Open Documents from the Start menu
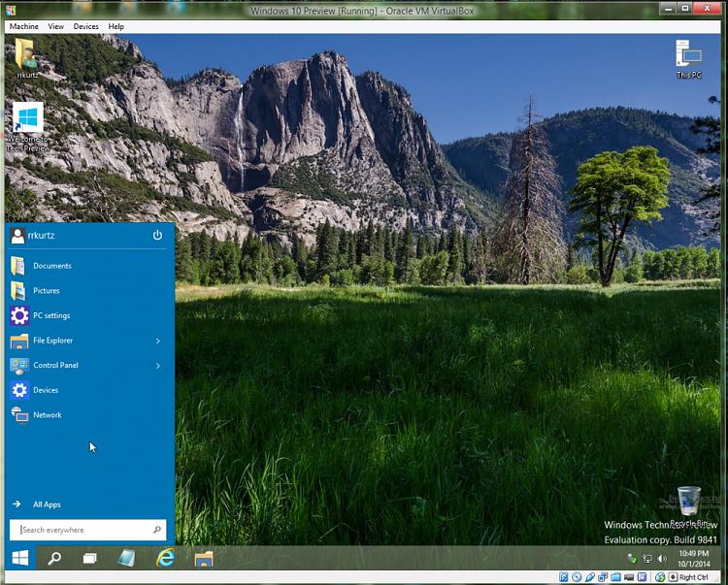The image size is (728, 585). coord(87,266)
